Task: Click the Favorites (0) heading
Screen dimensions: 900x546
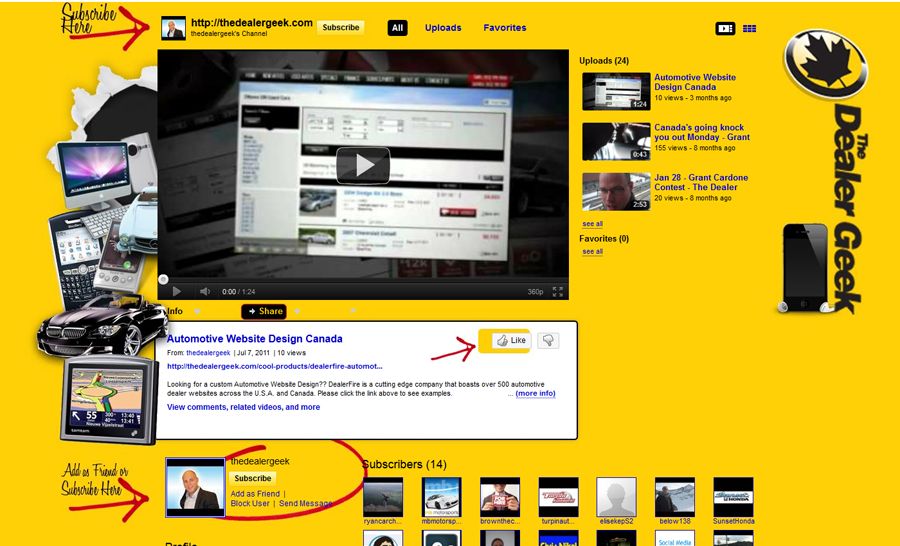Action: click(x=604, y=239)
